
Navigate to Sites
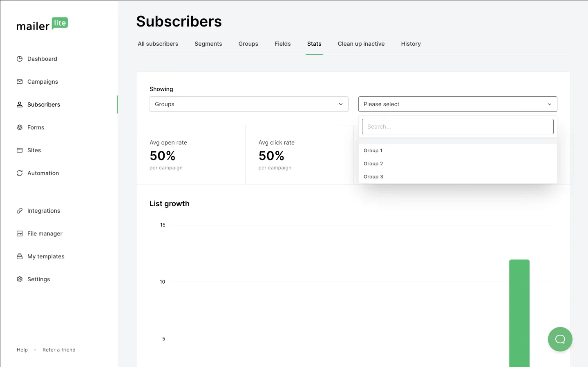pyautogui.click(x=34, y=150)
